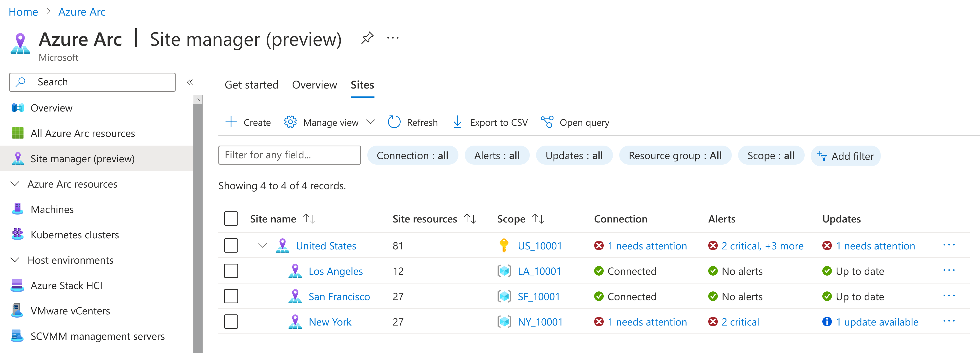
Task: Open the Resource group : All filter
Action: (x=675, y=155)
